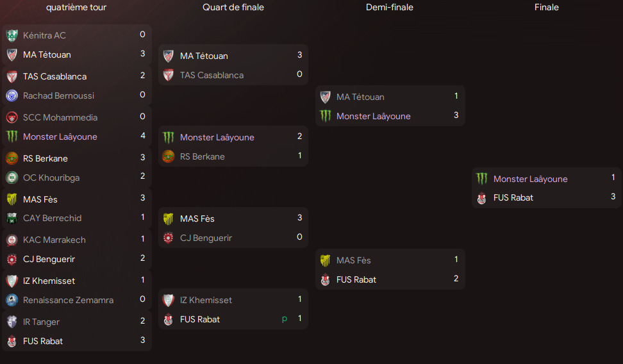
Task: Click FUS Rabat crest in the Finale
Action: 482,197
